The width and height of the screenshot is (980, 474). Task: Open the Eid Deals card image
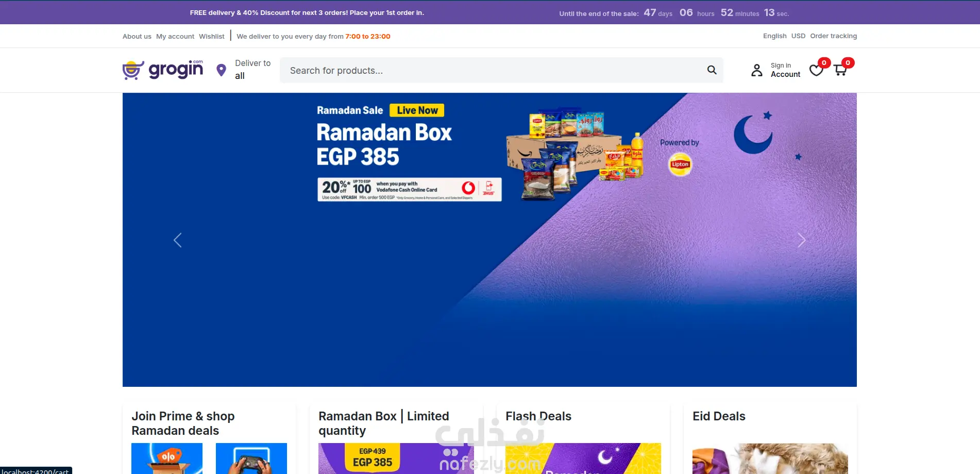pos(770,459)
